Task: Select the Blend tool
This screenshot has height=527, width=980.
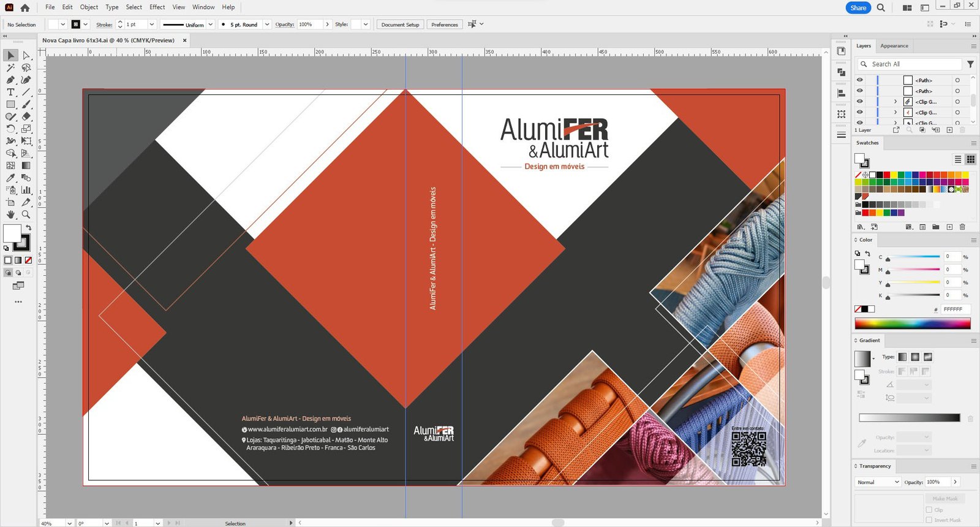Action: [26, 178]
